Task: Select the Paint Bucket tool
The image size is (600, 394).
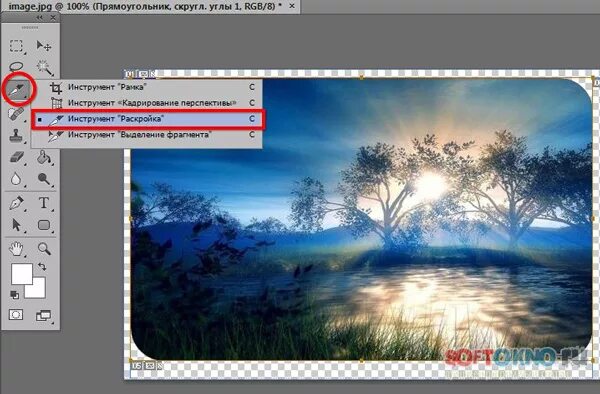Action: (44, 157)
